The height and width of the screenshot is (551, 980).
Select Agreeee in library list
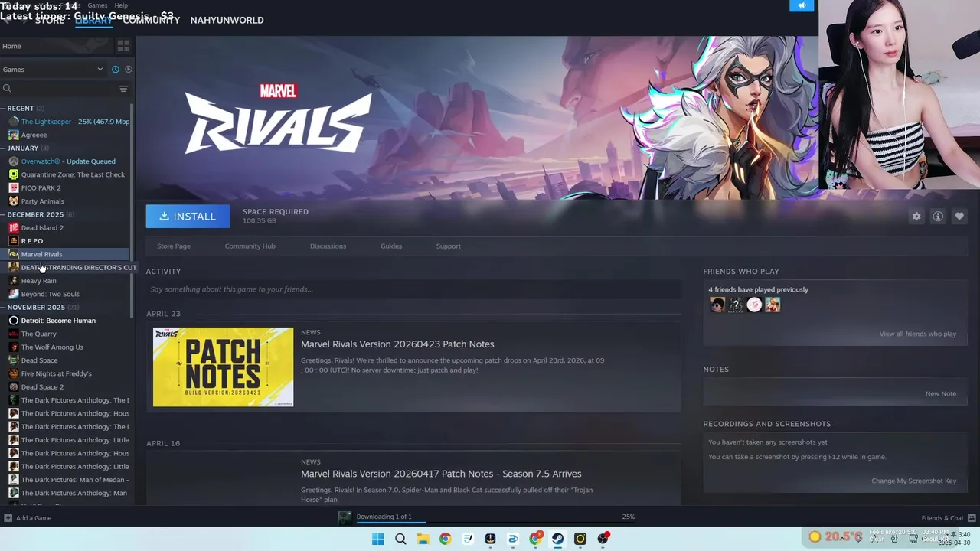tap(34, 135)
